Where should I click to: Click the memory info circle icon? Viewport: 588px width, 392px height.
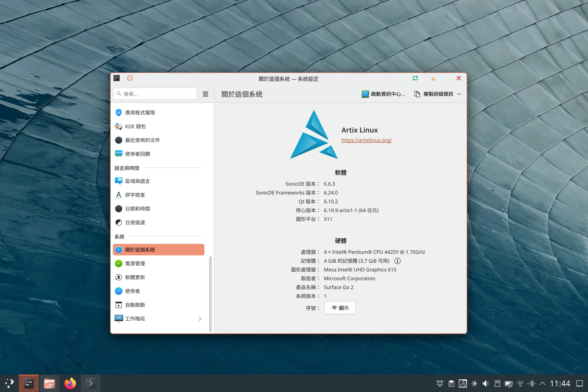[x=397, y=261]
